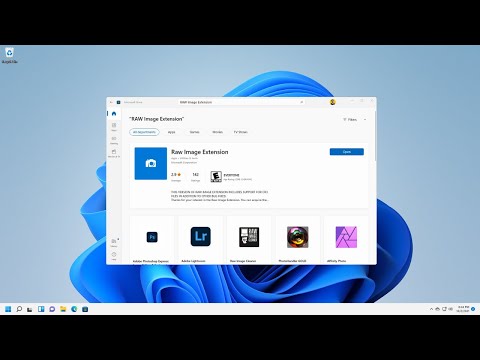Switch to the Apps filter pill
This screenshot has width=480, height=360.
click(x=171, y=132)
